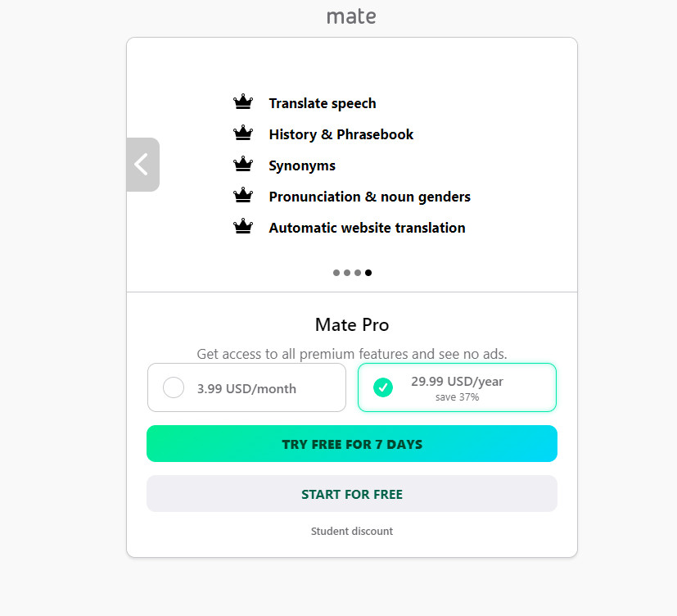Click the mate logo at the top

tap(351, 16)
